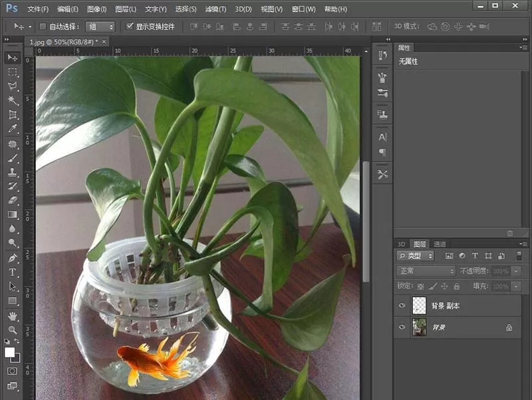Select the History Brush tool
532x400 pixels.
13,186
